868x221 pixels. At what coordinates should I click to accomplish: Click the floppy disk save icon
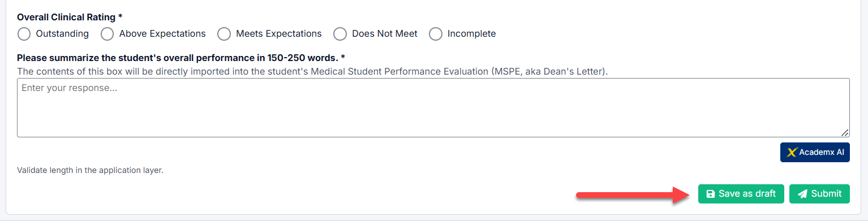tap(711, 194)
